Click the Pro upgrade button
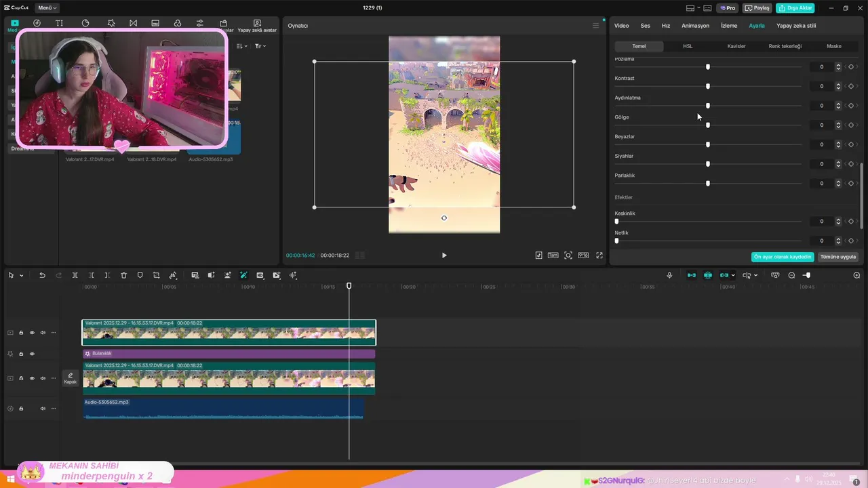This screenshot has width=868, height=488. [x=728, y=8]
